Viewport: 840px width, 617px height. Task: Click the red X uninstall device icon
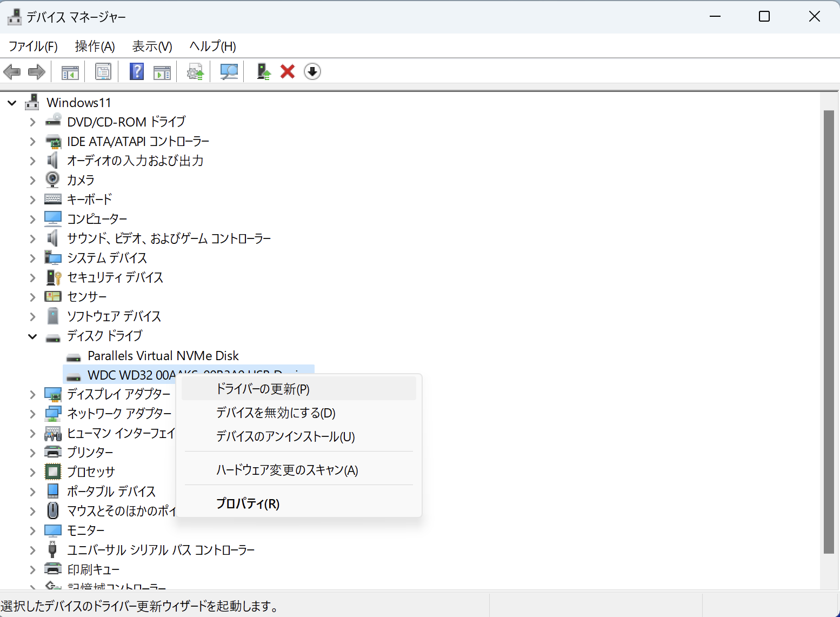[288, 71]
